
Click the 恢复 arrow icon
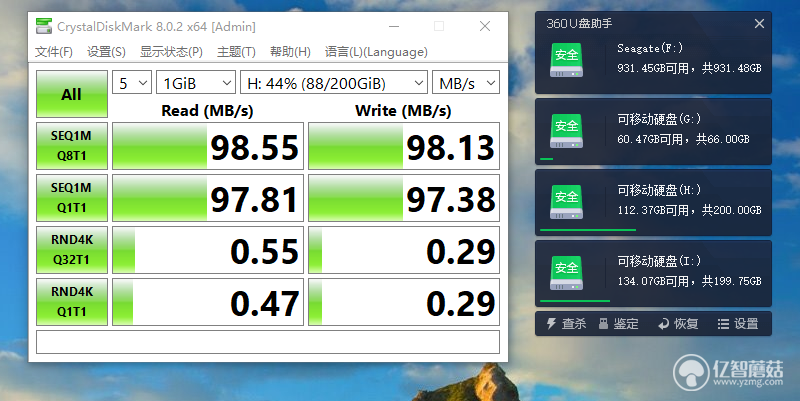click(663, 324)
